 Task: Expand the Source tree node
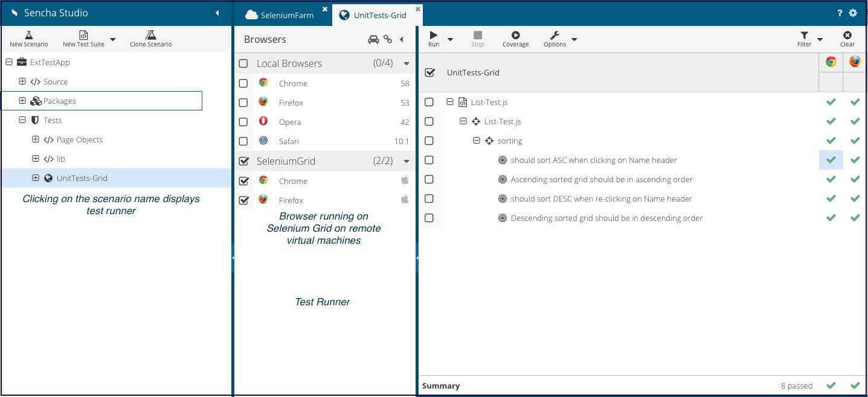pyautogui.click(x=22, y=81)
